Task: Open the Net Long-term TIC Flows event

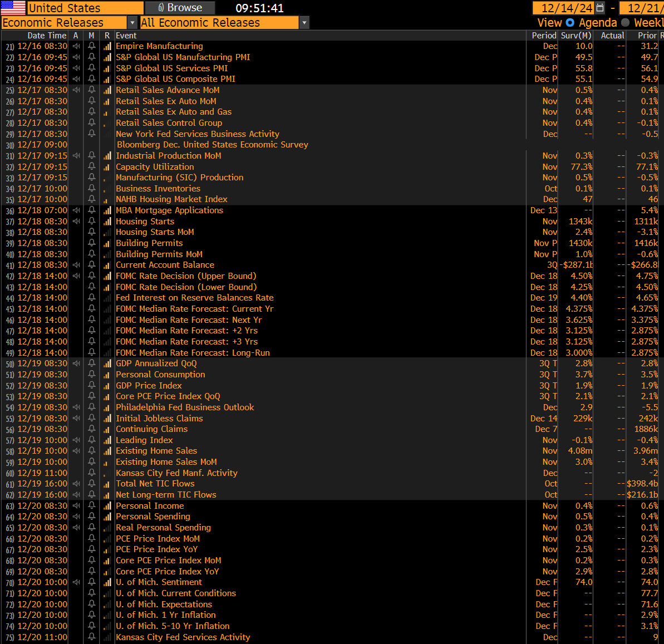Action: (x=166, y=495)
